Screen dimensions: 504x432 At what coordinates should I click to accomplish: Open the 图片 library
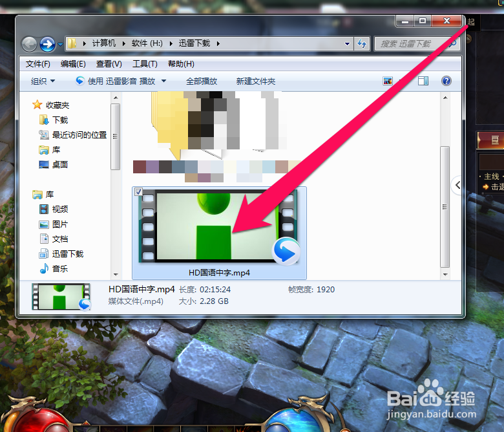[x=54, y=224]
